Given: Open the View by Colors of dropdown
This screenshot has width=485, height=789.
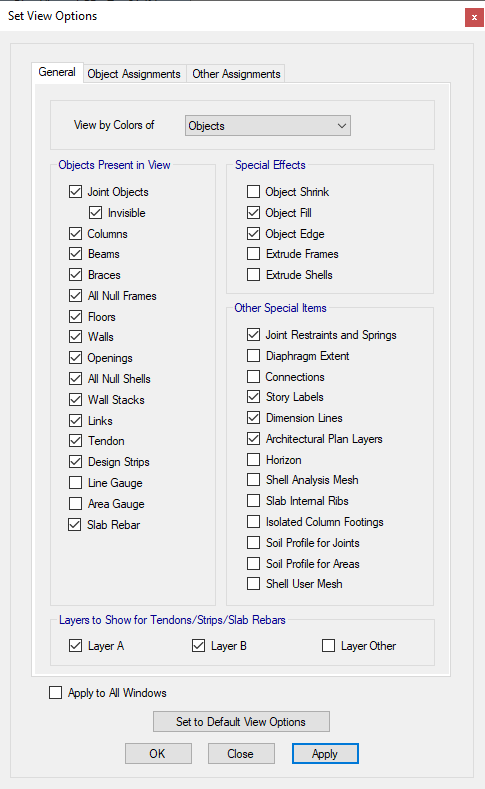Looking at the screenshot, I should click(x=268, y=126).
